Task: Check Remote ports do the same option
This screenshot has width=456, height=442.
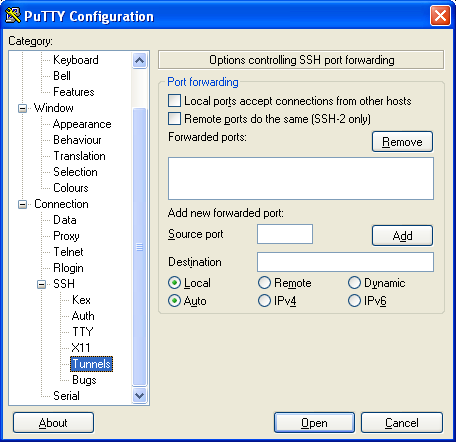Action: click(x=174, y=119)
